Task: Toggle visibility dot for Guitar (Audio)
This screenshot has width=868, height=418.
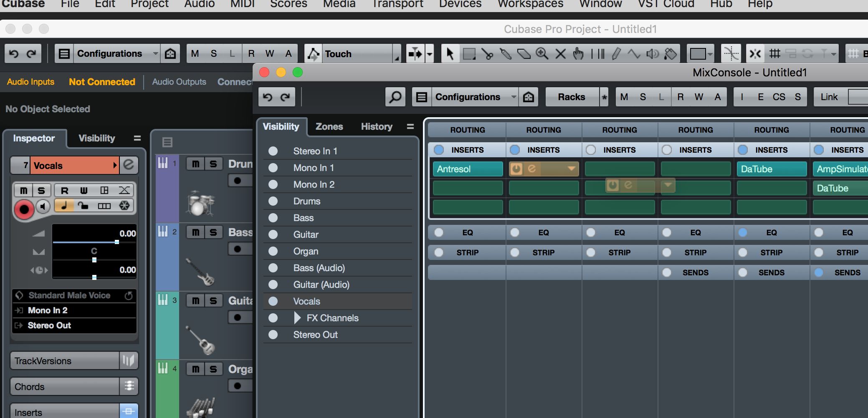Action: [273, 285]
